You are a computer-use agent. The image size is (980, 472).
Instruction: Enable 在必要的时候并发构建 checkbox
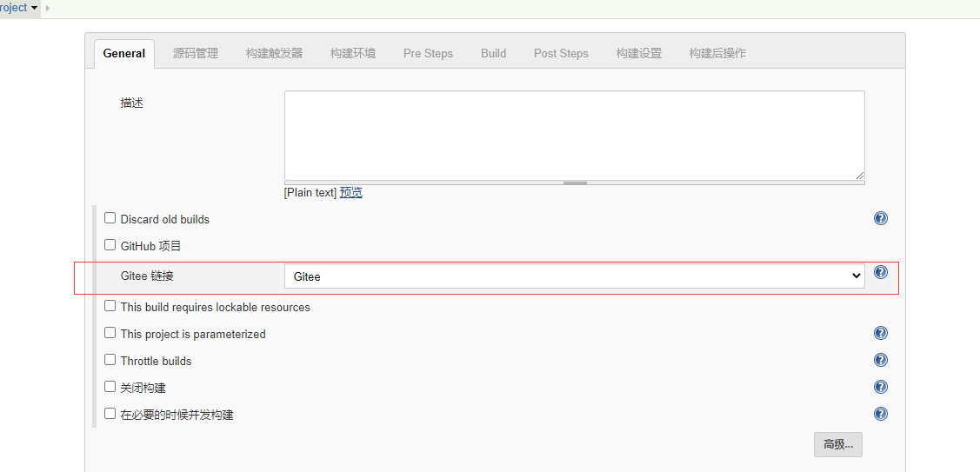pyautogui.click(x=110, y=413)
